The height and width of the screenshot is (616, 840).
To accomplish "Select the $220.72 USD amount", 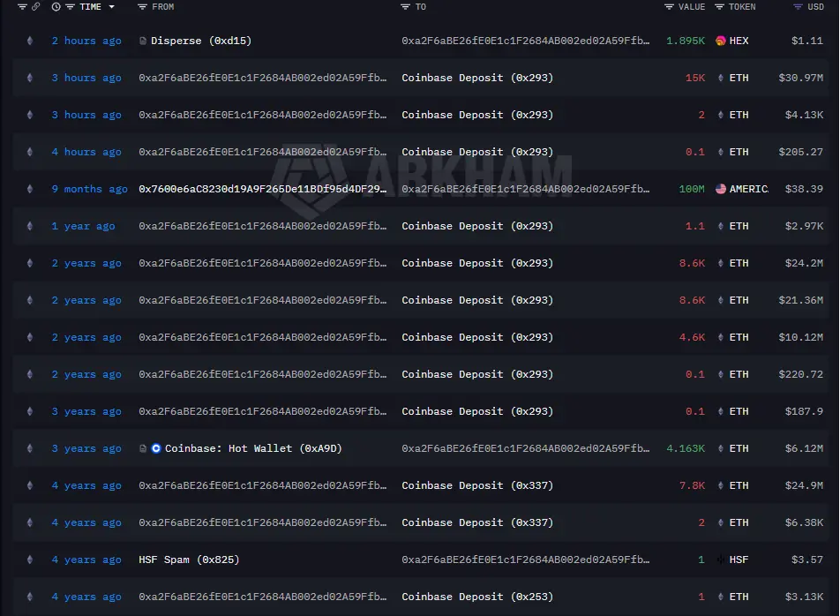I will pyautogui.click(x=800, y=374).
